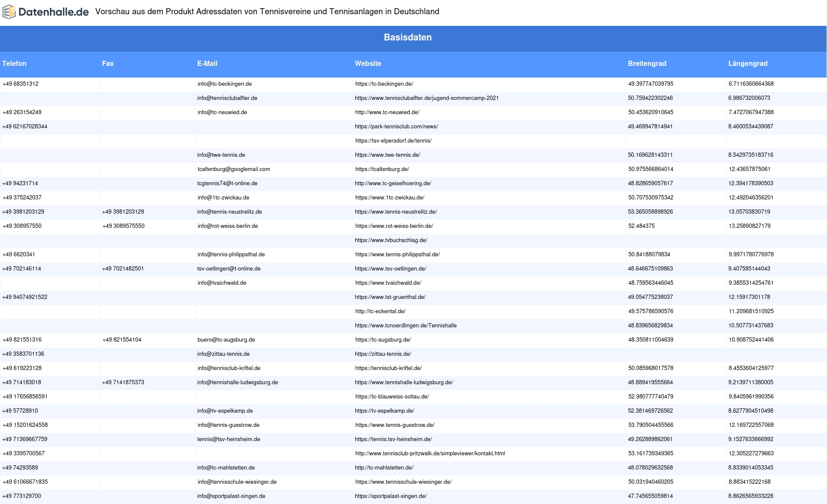The image size is (827, 504).
Task: Click website https://www.tvbuchschlag.de/
Action: tap(391, 240)
